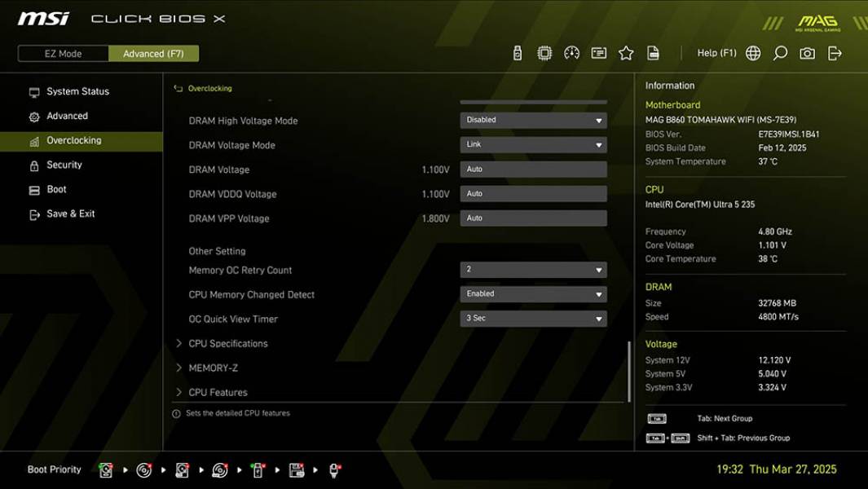This screenshot has height=489, width=868.
Task: Open DRAM High Voltage Mode dropdown
Action: [x=533, y=120]
